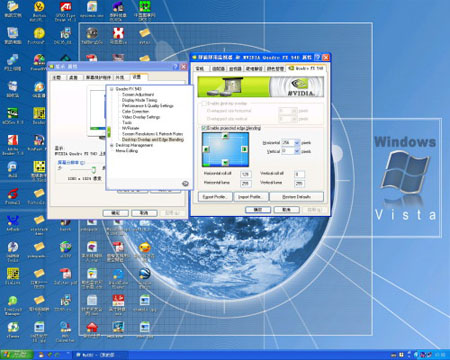Click the left edge arrow in blending preview
Viewport: 450px width, 360px height.
coord(206,150)
